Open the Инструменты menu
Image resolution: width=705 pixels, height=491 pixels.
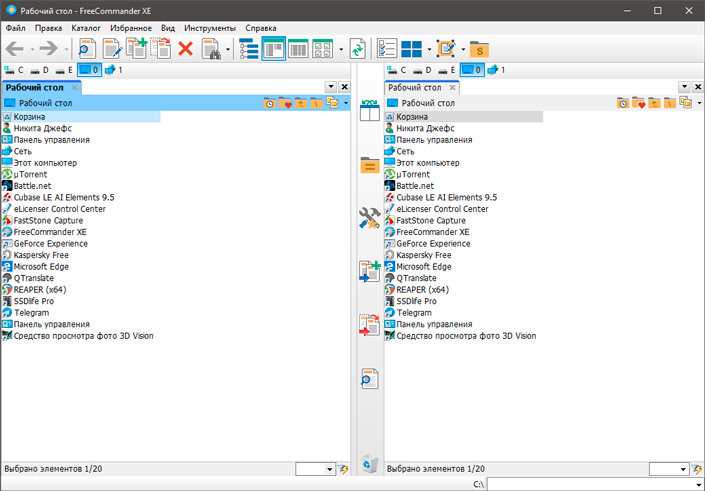210,28
